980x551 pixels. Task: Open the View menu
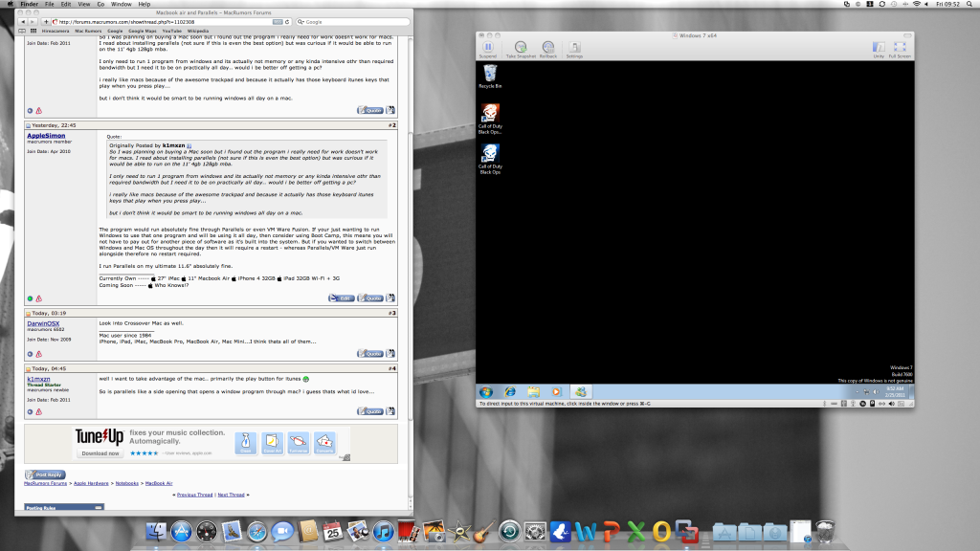coord(84,4)
